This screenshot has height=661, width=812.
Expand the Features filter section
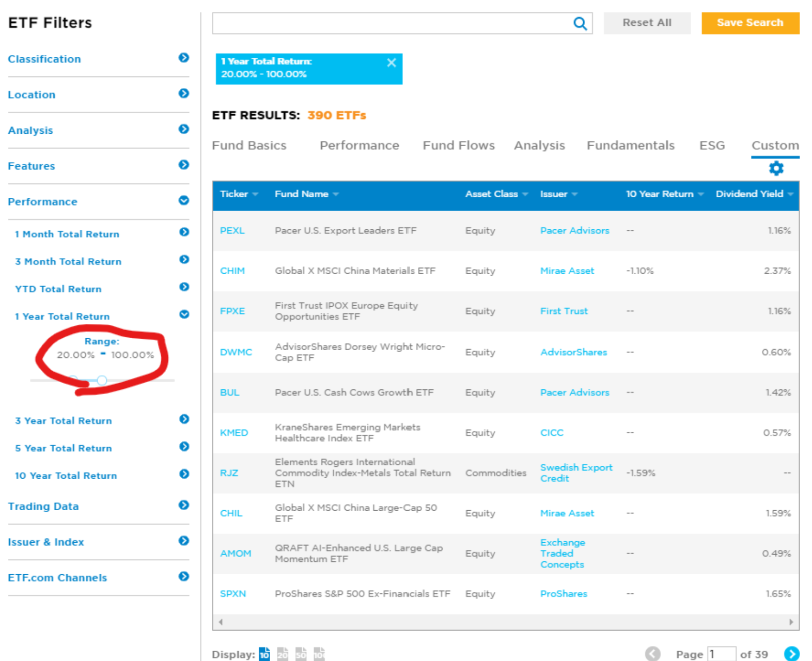(x=184, y=165)
